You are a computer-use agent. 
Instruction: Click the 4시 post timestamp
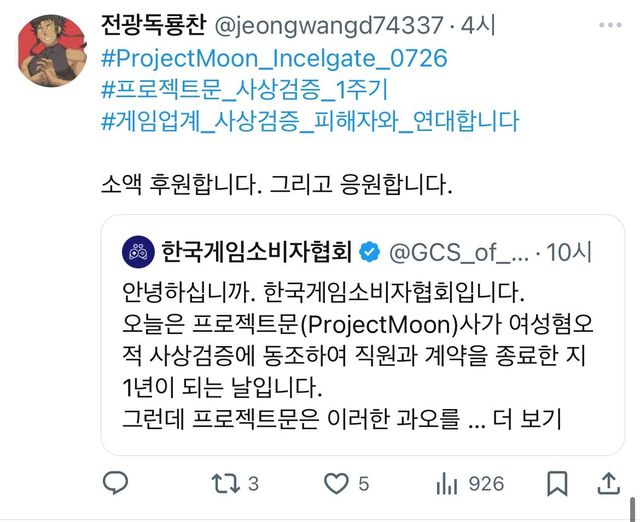click(x=478, y=25)
